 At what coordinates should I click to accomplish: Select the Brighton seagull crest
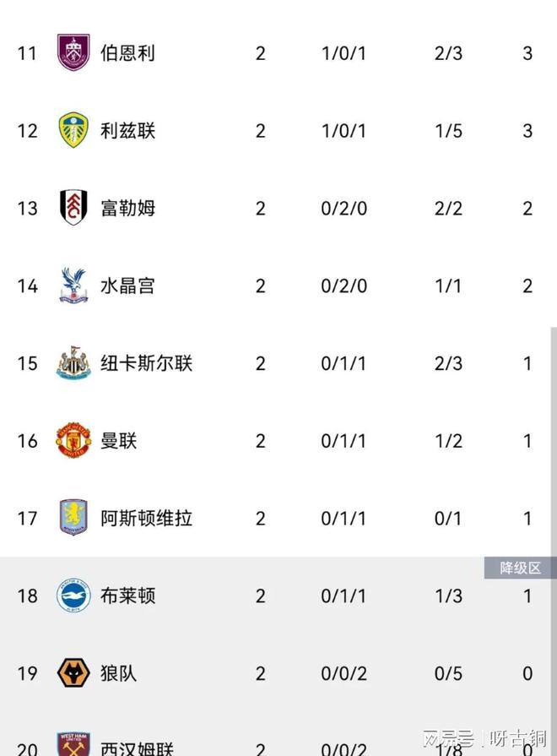tap(73, 596)
